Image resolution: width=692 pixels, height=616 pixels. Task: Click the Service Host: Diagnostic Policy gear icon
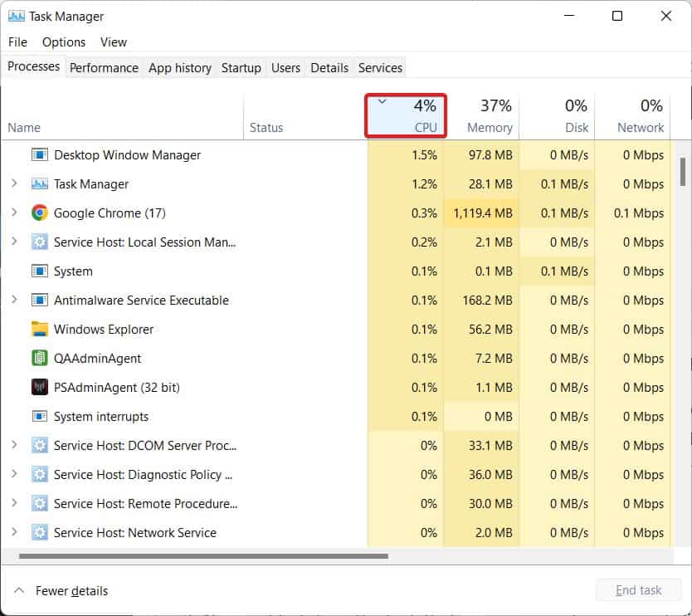(40, 475)
